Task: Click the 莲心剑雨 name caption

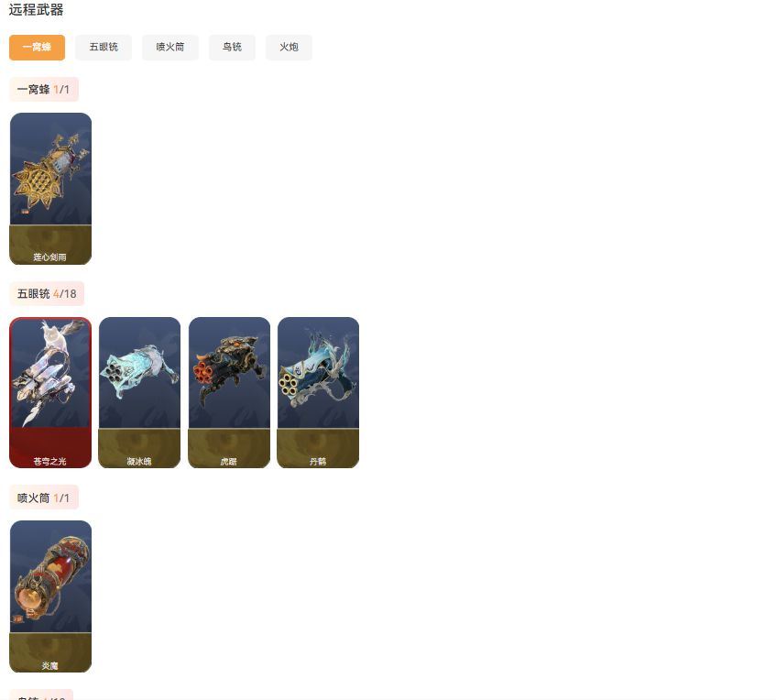Action: point(50,257)
